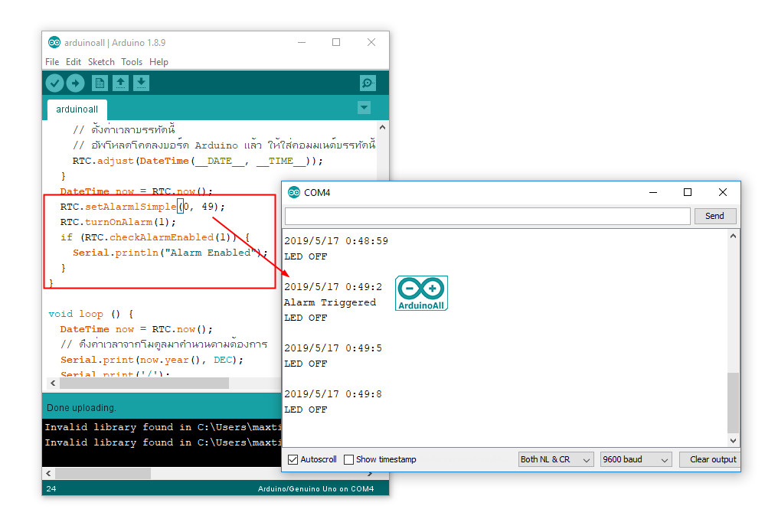Screen dimensions: 778x532
Task: Click the '2019/5/17 0:48:59' timestamp line
Action: 336,241
